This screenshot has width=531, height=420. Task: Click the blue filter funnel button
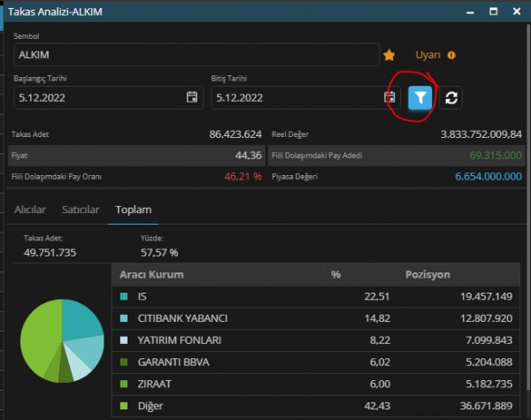click(x=419, y=98)
